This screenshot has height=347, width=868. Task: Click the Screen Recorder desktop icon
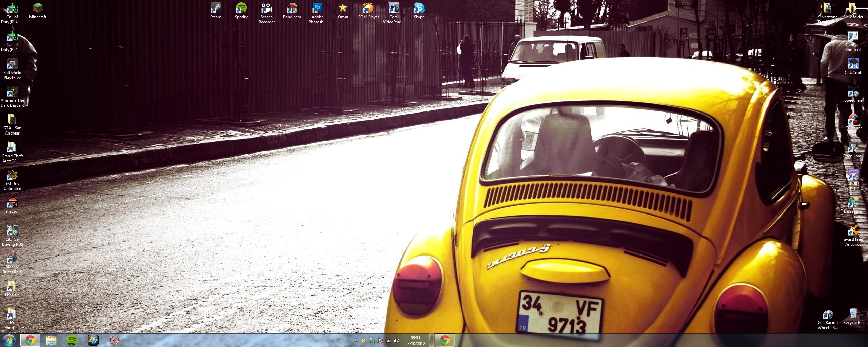pyautogui.click(x=267, y=14)
